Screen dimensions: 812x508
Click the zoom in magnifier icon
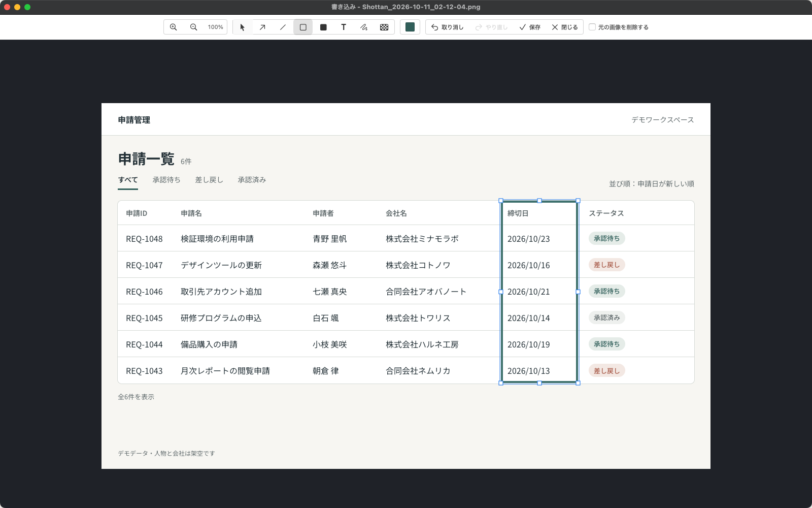pyautogui.click(x=174, y=27)
